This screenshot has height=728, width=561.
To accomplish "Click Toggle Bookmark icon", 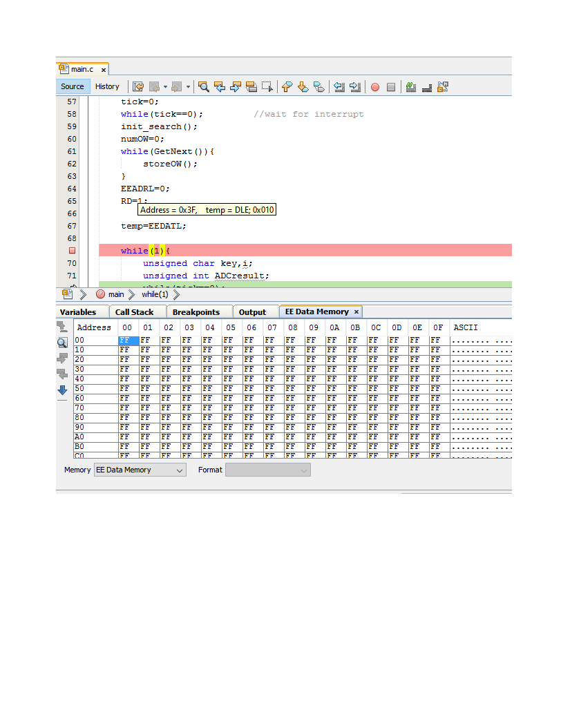I will [319, 87].
